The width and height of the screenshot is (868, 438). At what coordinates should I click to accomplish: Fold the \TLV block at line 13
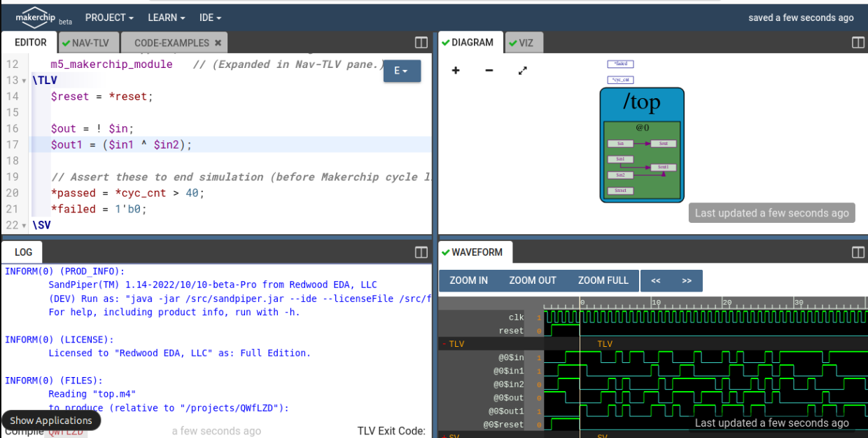tap(24, 79)
